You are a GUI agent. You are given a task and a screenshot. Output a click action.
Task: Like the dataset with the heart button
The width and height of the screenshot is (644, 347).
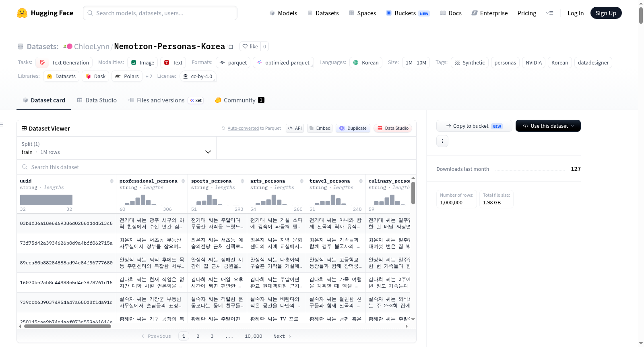pos(250,46)
